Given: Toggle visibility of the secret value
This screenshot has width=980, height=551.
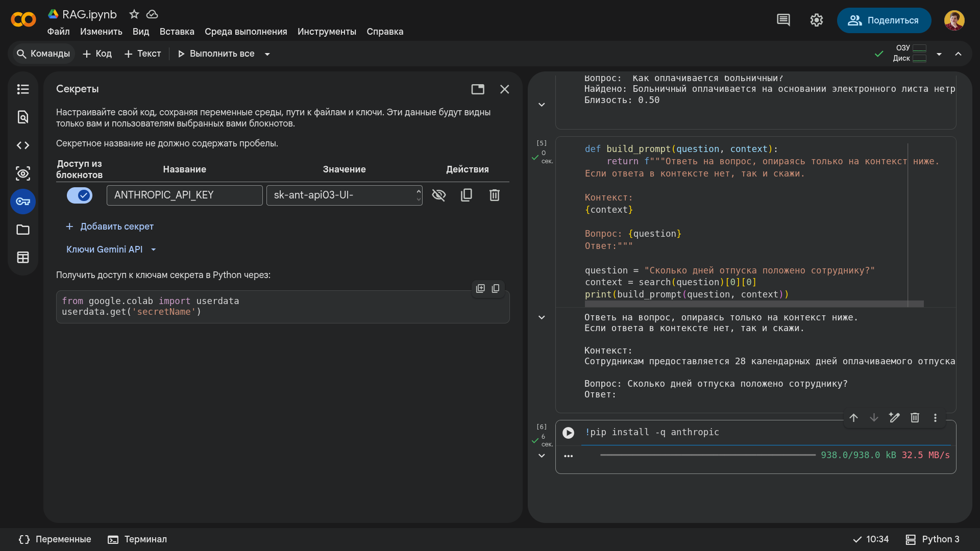Looking at the screenshot, I should pos(439,195).
